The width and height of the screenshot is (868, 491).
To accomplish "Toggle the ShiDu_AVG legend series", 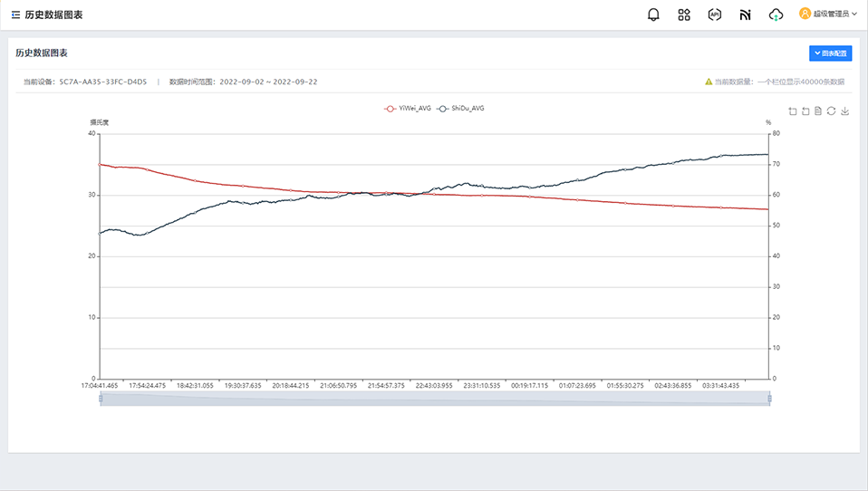I will (x=460, y=108).
